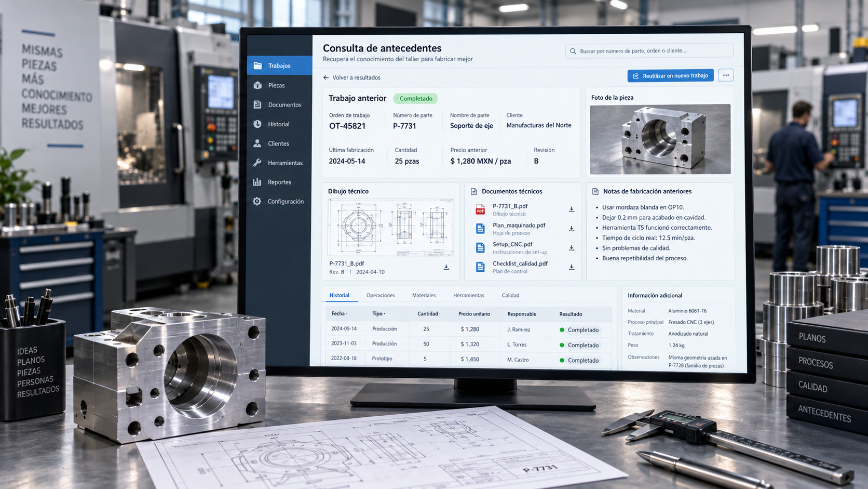Download Checklist_calidad.pdf
868x489 pixels.
[x=571, y=267]
